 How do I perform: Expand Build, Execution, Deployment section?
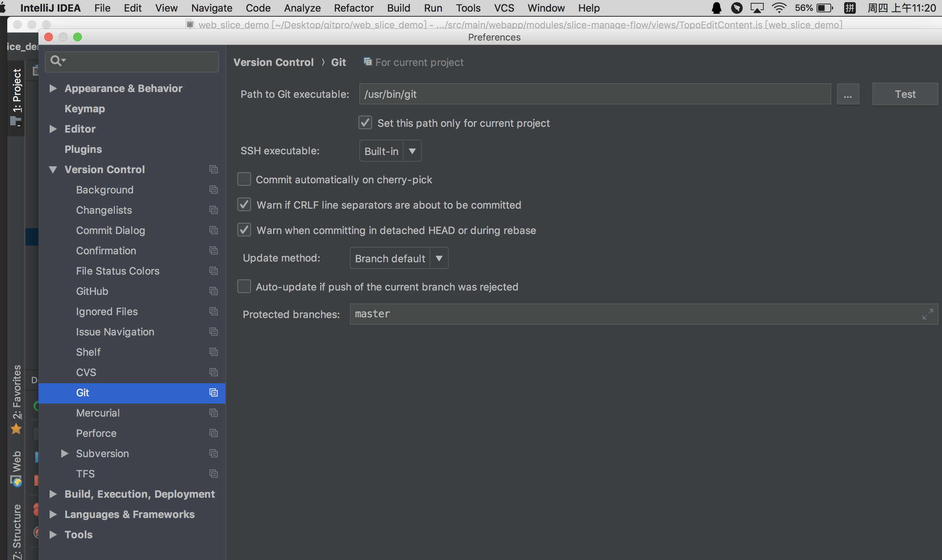pyautogui.click(x=53, y=494)
